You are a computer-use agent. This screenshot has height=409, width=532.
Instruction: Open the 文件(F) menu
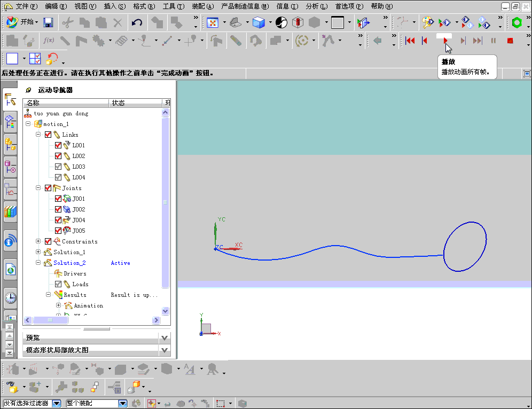tap(27, 6)
